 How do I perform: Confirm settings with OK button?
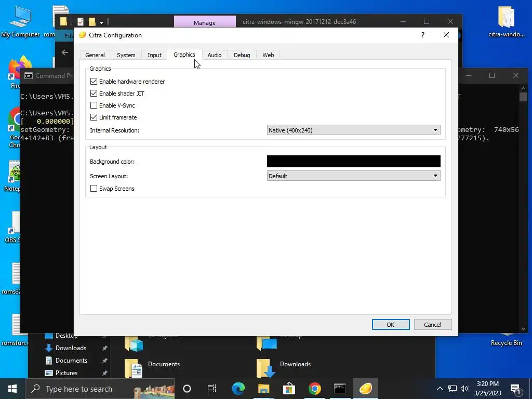[x=391, y=325]
